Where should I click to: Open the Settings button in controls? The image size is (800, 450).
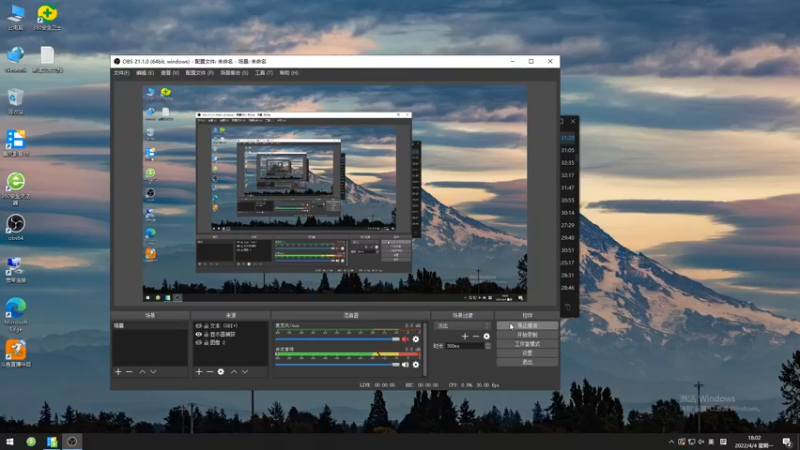pyautogui.click(x=528, y=353)
